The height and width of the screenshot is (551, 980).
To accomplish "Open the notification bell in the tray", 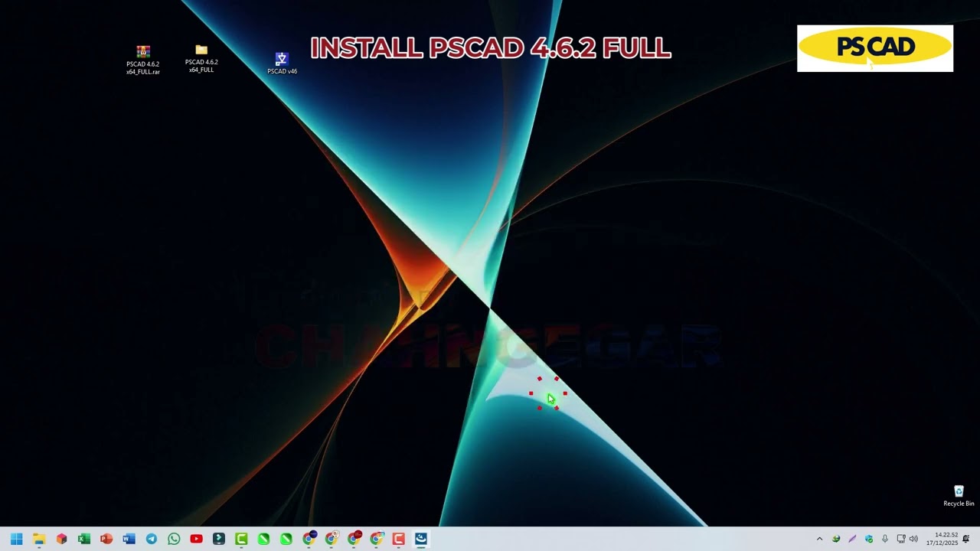I will coord(966,539).
